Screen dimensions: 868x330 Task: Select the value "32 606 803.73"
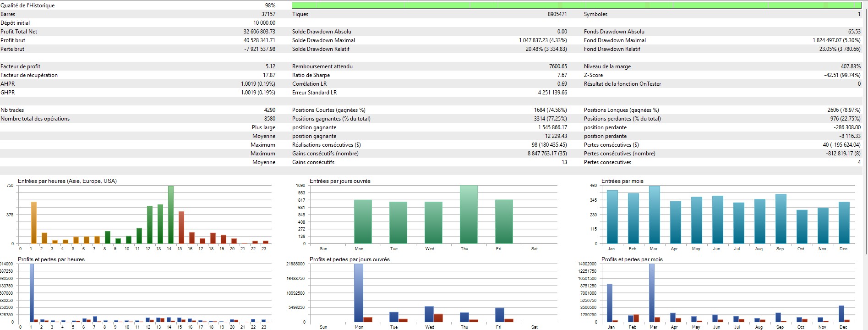259,32
